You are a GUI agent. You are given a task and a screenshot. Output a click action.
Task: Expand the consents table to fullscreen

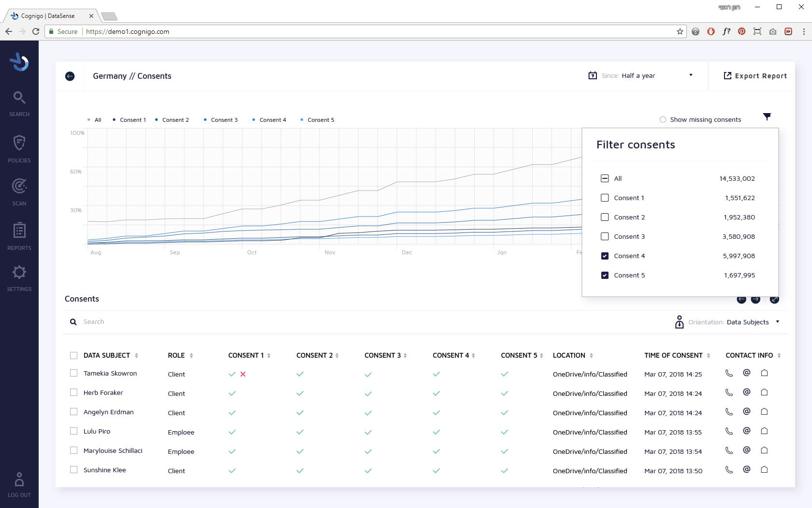tap(774, 300)
